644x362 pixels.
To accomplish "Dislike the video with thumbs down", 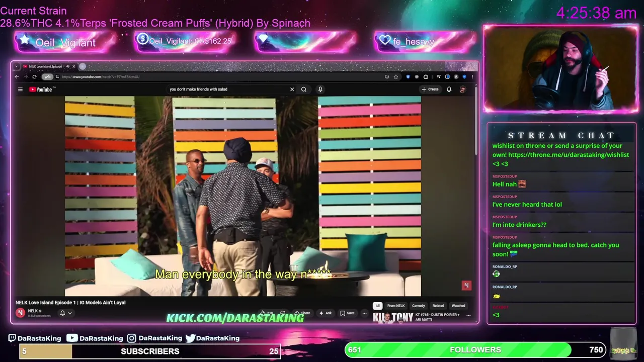I will click(282, 313).
